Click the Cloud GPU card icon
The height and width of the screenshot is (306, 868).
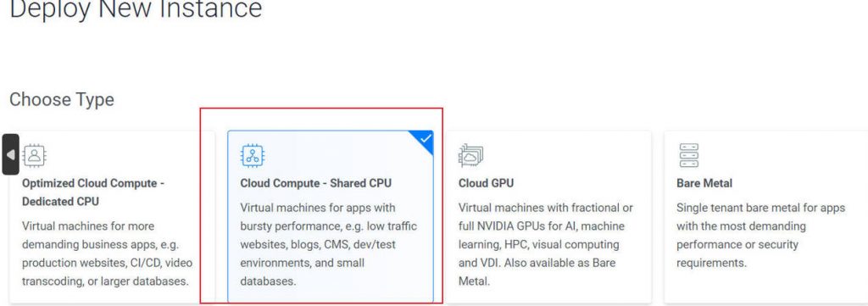[470, 155]
